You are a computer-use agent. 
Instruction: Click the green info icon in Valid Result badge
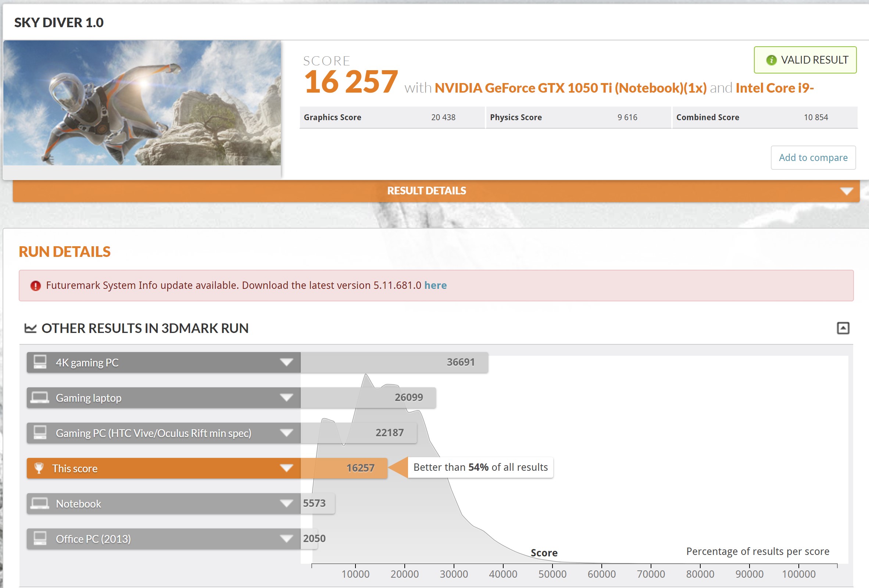(771, 60)
